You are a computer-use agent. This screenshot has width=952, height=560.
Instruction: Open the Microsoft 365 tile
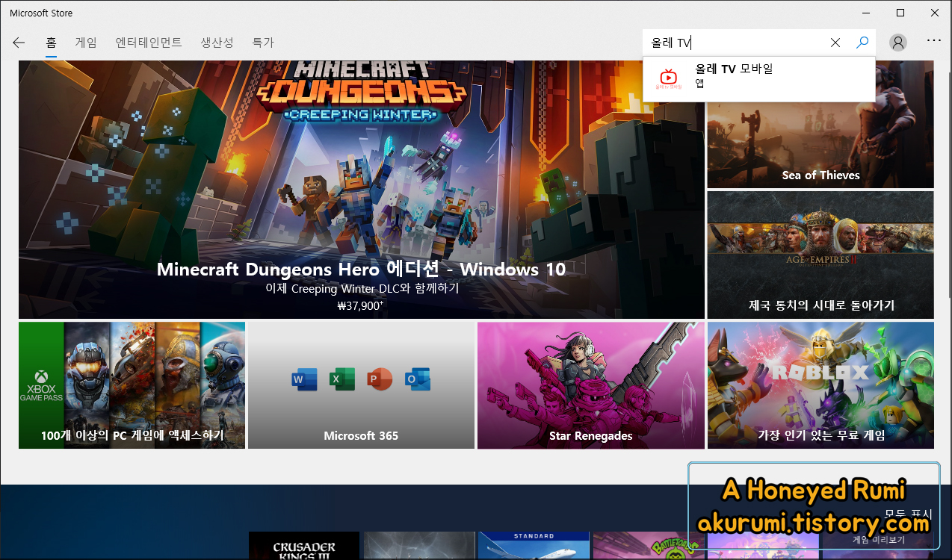pyautogui.click(x=361, y=385)
